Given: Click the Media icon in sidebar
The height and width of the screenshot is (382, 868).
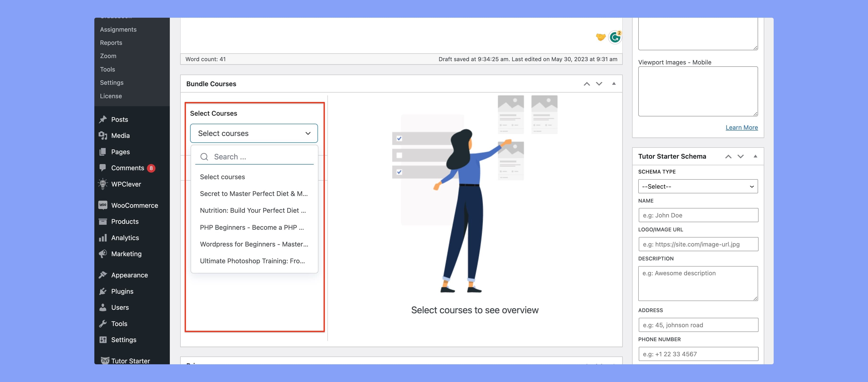Looking at the screenshot, I should coord(102,135).
